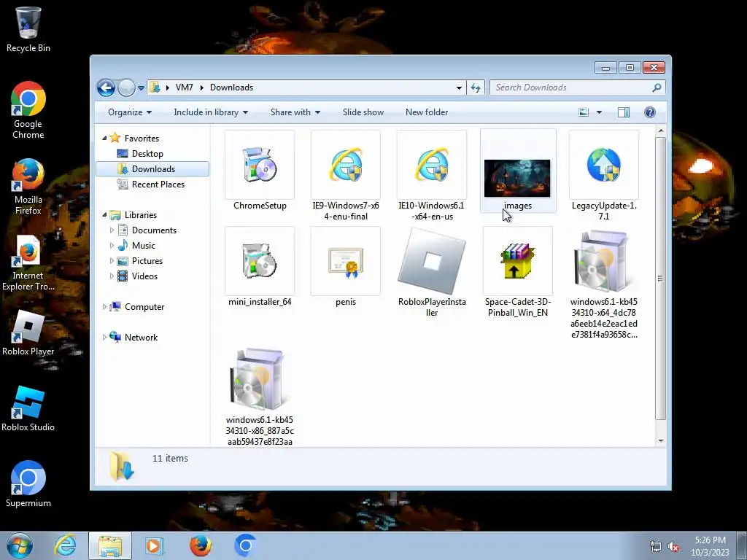Open the Share with menu
747x560 pixels.
click(x=295, y=112)
